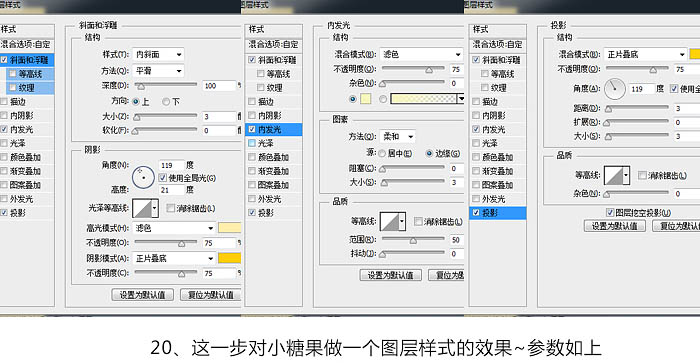Click the drop shadow angle dial
Screen dimensions: 700x363
tap(615, 89)
